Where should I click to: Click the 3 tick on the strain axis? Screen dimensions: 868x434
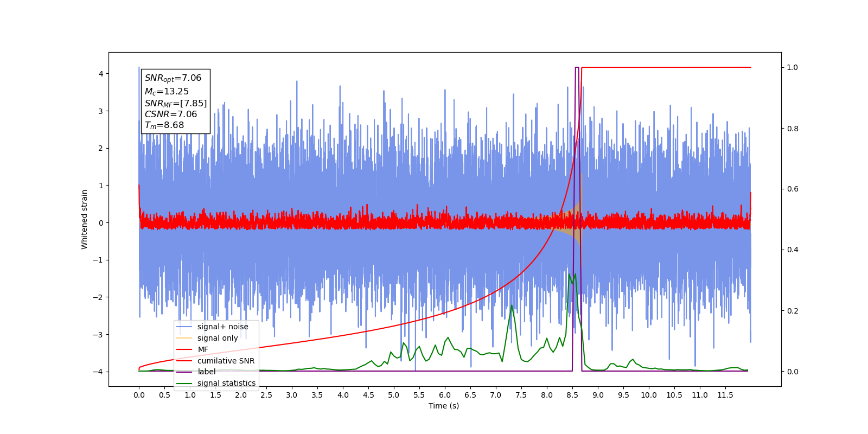point(101,111)
